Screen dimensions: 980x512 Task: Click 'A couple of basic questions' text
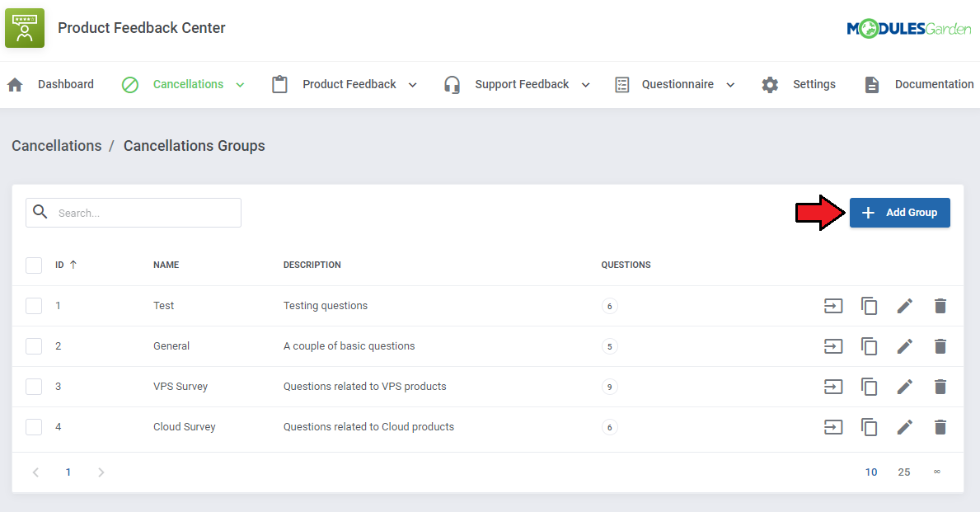[349, 346]
